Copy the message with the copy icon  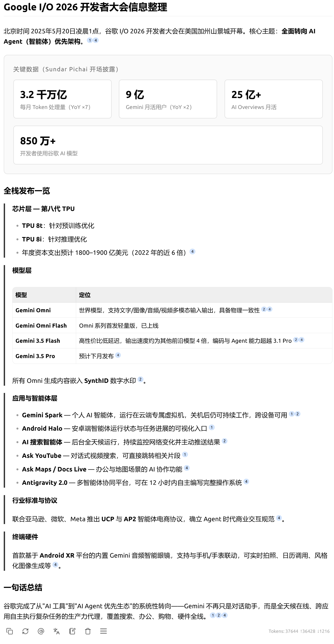9,631
